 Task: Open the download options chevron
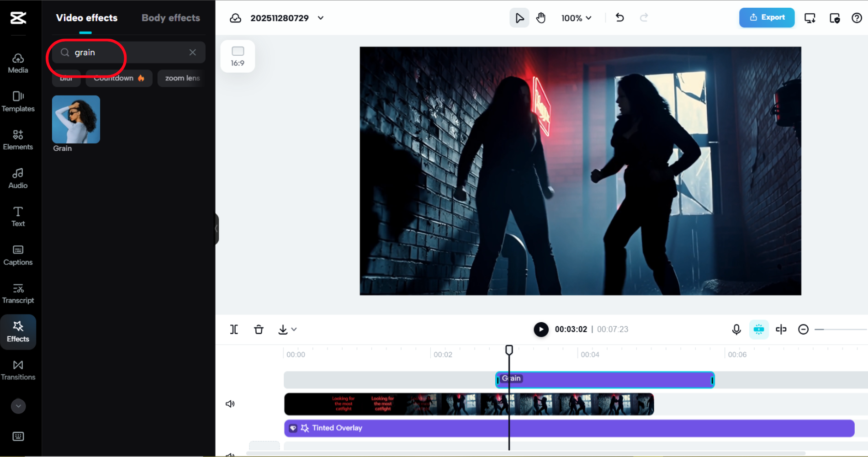point(295,329)
